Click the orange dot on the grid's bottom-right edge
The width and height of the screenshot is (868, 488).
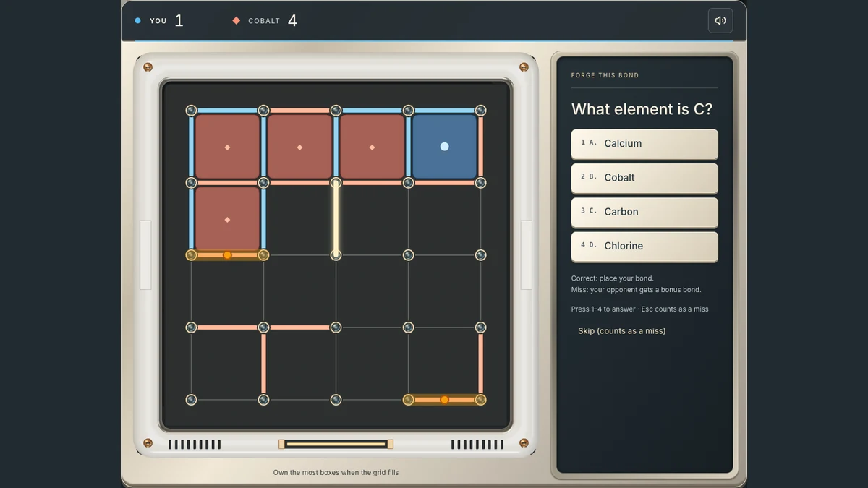pyautogui.click(x=444, y=400)
